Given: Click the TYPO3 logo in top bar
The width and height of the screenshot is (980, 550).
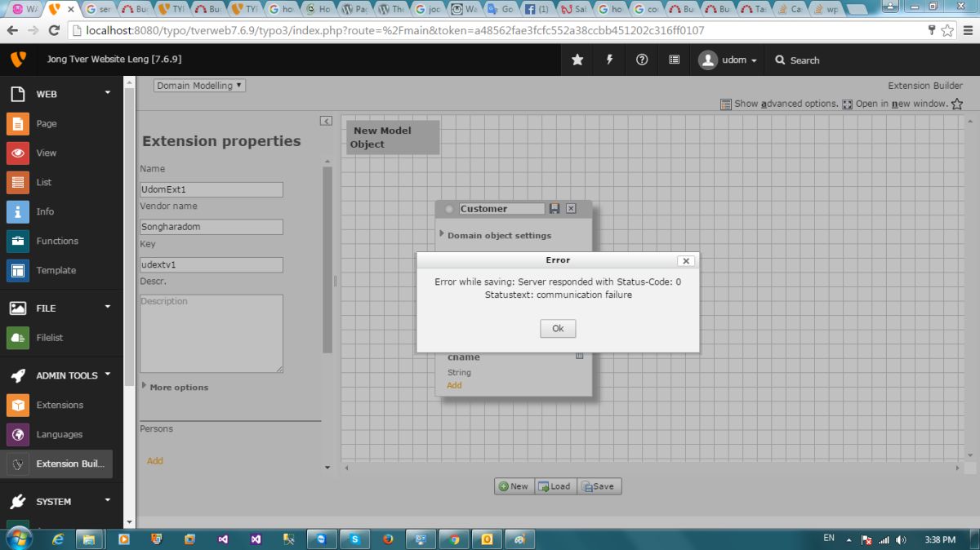Looking at the screenshot, I should [x=18, y=60].
